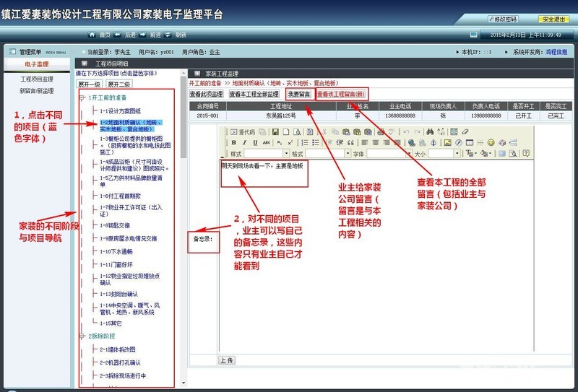578x392 pixels.
Task: Collapse the 1开工前的准备 tree node
Action: coord(82,97)
